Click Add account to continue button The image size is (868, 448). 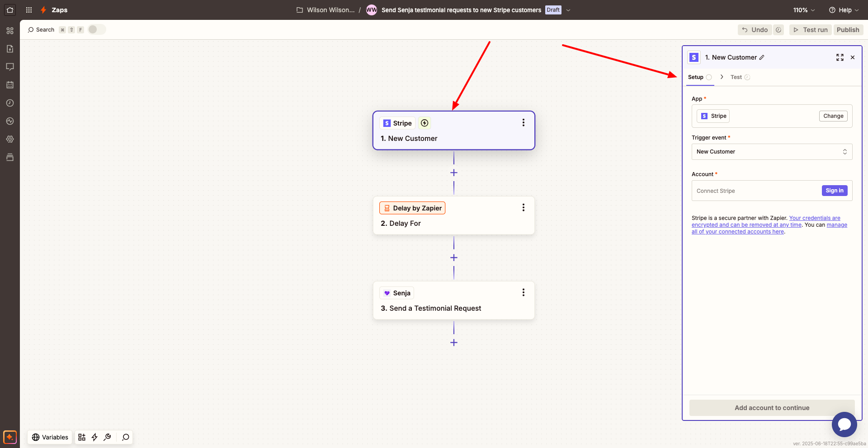(772, 408)
